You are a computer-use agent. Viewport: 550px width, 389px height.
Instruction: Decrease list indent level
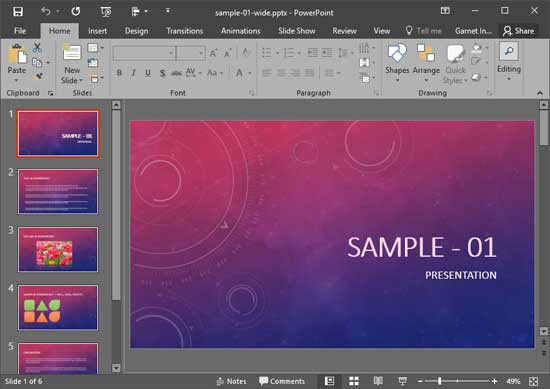click(x=312, y=53)
